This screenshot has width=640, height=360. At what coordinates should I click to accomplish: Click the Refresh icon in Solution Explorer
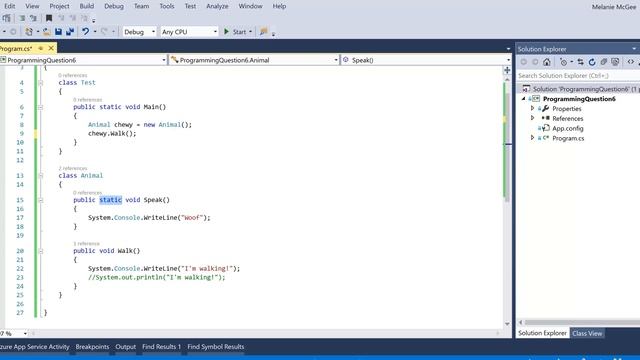pos(592,62)
